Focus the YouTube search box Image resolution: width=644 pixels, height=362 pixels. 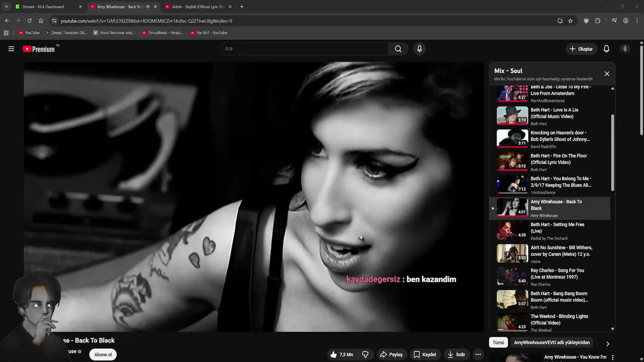point(304,49)
